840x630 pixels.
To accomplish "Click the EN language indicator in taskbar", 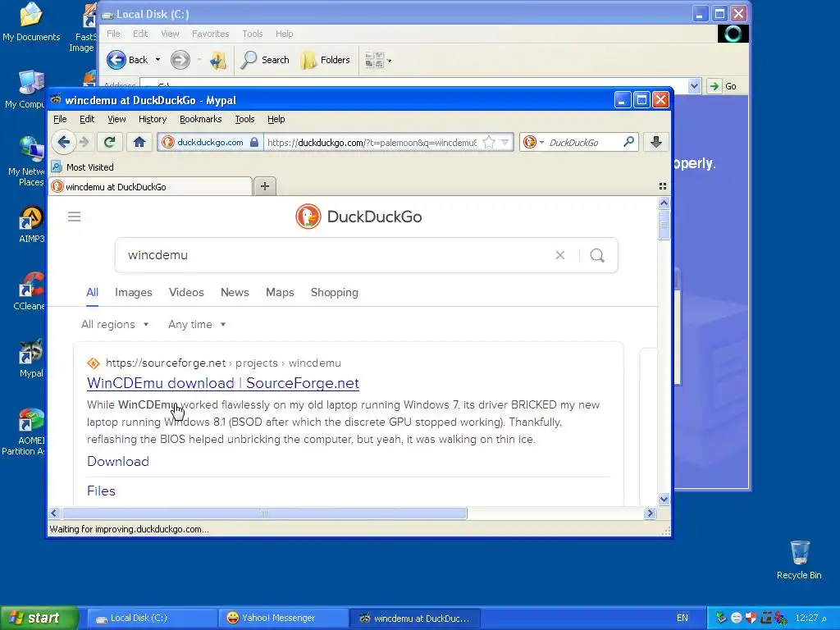I will point(682,619).
